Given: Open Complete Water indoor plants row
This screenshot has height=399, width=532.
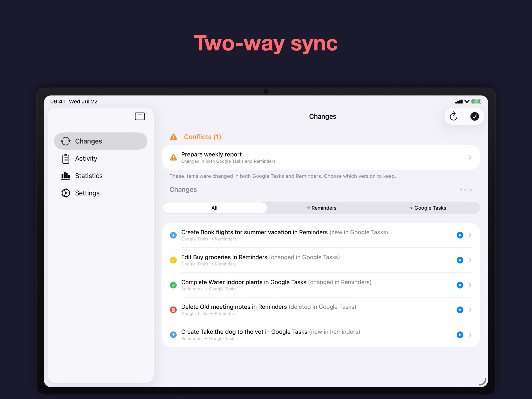Looking at the screenshot, I should click(x=321, y=285).
